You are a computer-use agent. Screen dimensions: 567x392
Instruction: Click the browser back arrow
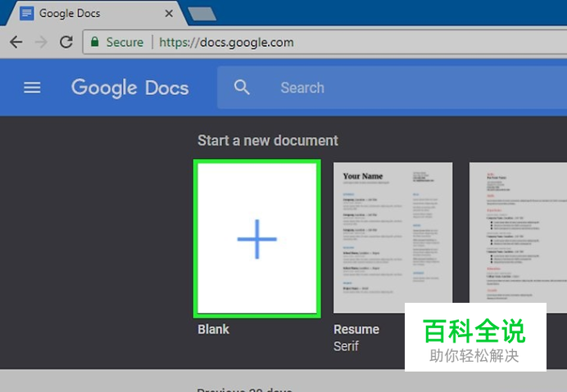click(x=16, y=43)
